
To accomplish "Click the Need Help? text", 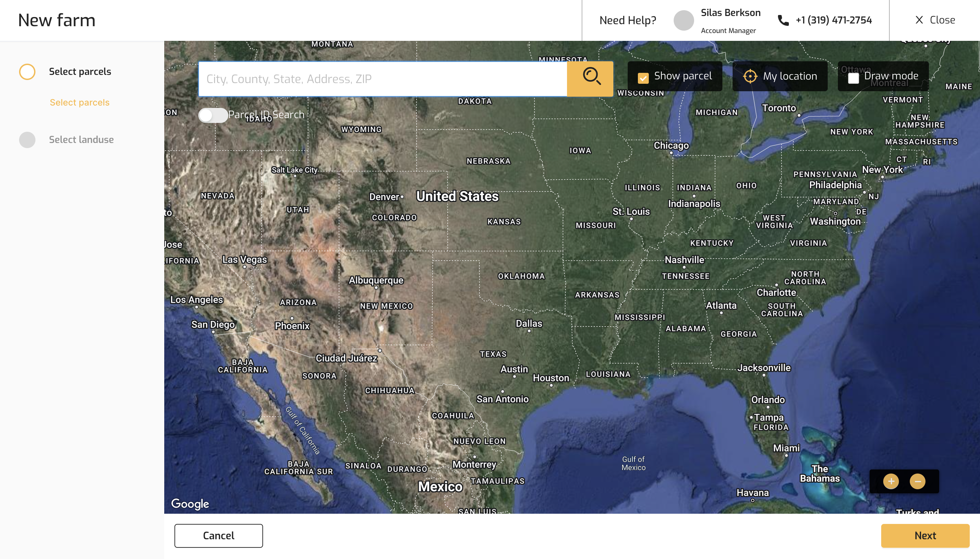I will 628,20.
